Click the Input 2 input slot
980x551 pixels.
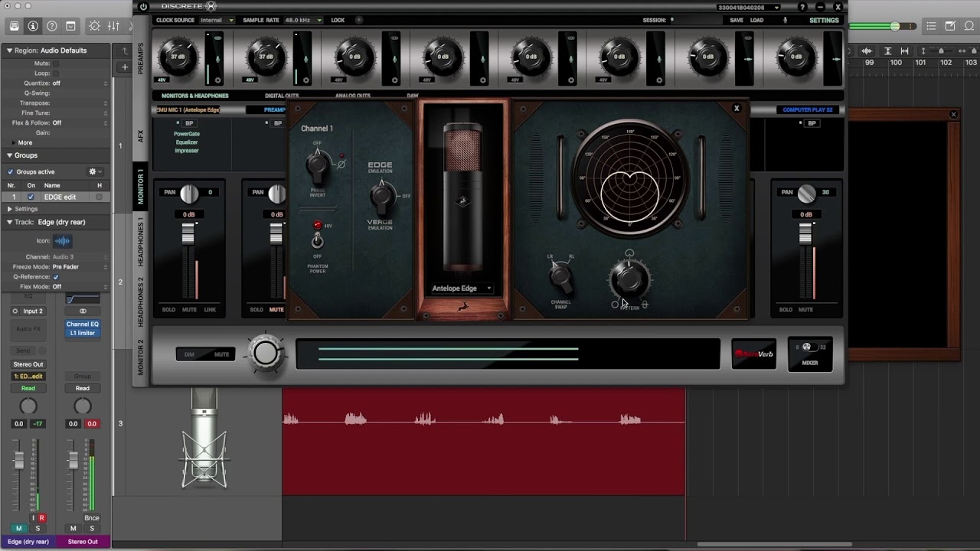[33, 311]
